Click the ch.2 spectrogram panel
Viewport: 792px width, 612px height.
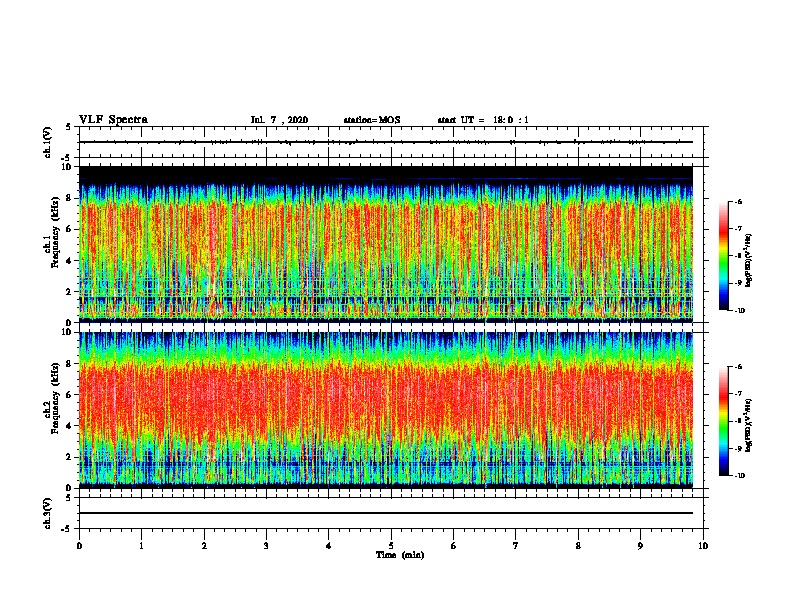click(x=386, y=410)
